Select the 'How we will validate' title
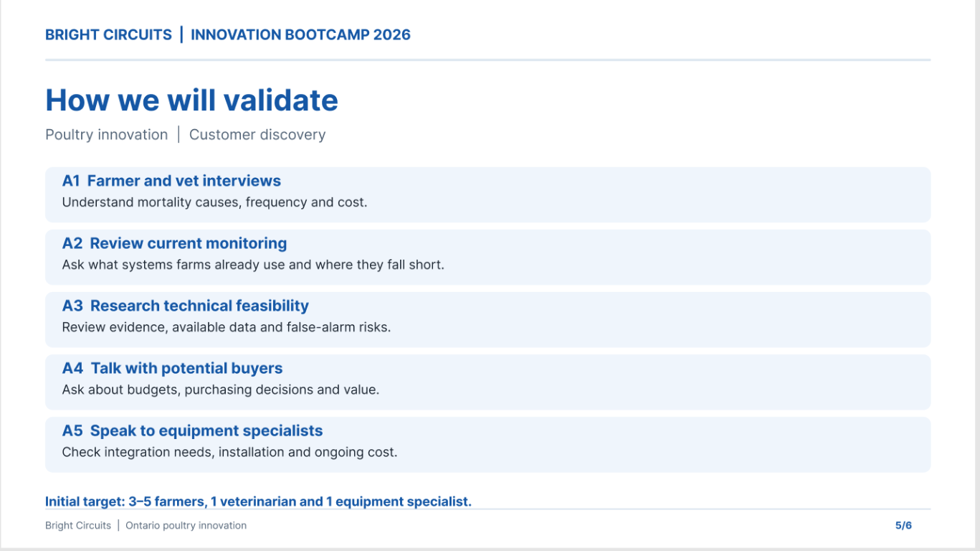980x551 pixels. 191,100
